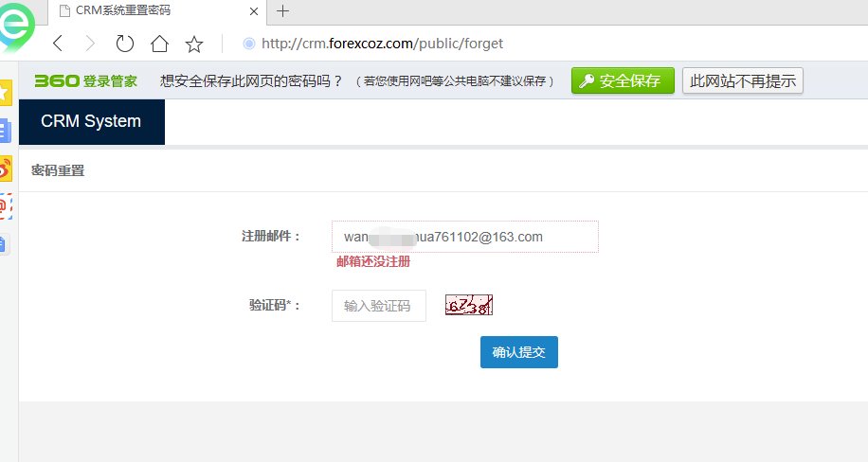Close the CRM系统重置密码 tab

[254, 11]
